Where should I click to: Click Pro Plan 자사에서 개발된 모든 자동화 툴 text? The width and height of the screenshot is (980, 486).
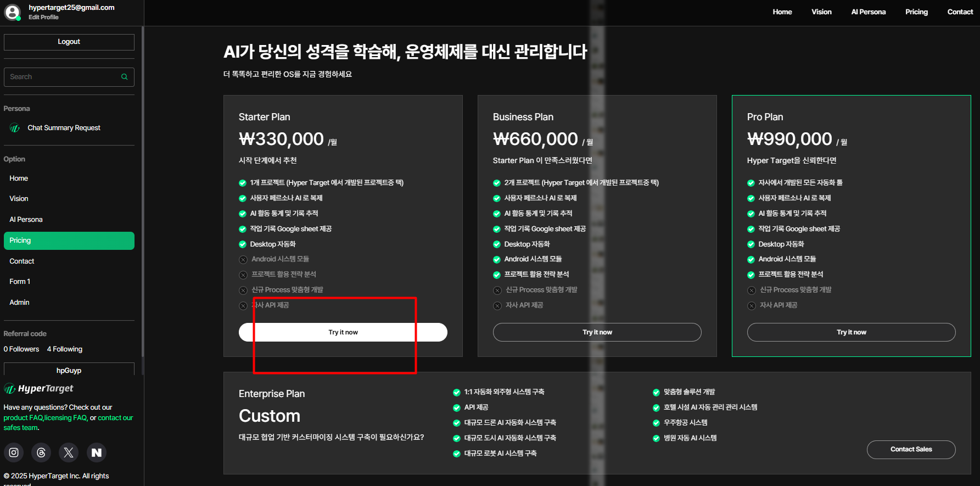click(800, 183)
